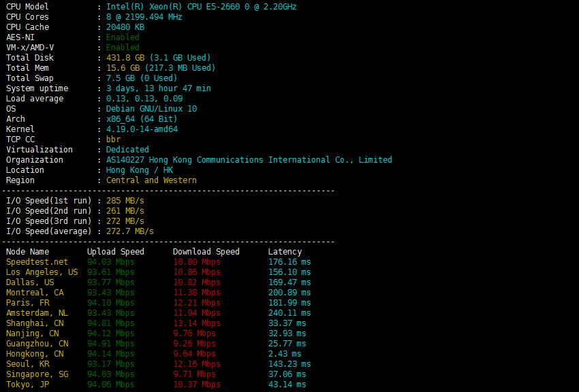Click the average I/O speed 272.7 MB/s
The image size is (579, 392).
tap(130, 231)
